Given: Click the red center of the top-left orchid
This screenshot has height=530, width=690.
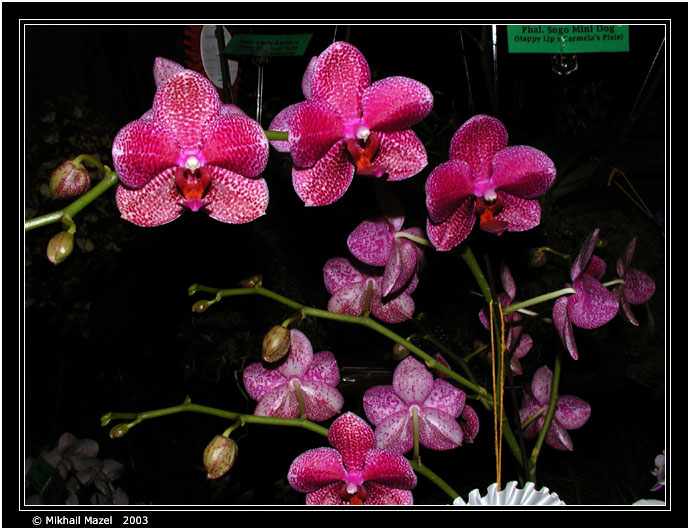Looking at the screenshot, I should click(x=191, y=183).
